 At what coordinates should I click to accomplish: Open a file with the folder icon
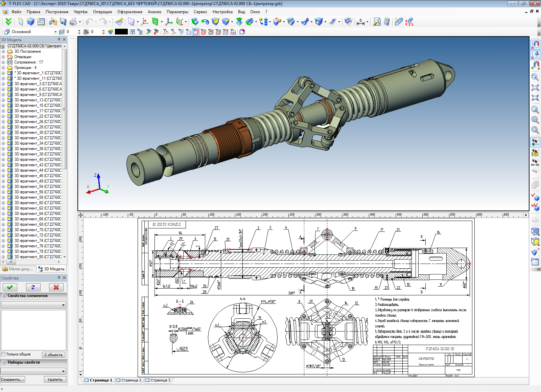point(53,22)
